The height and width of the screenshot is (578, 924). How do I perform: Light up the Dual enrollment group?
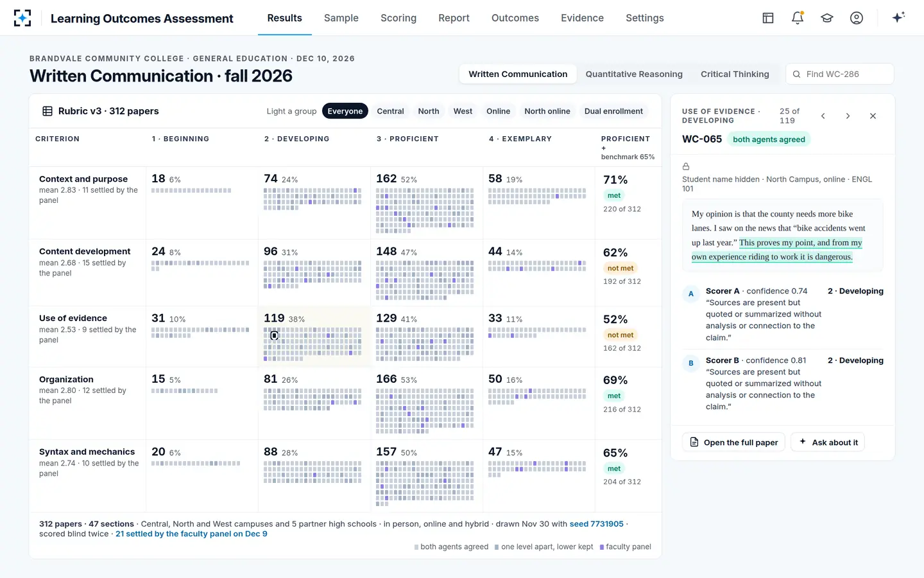613,111
